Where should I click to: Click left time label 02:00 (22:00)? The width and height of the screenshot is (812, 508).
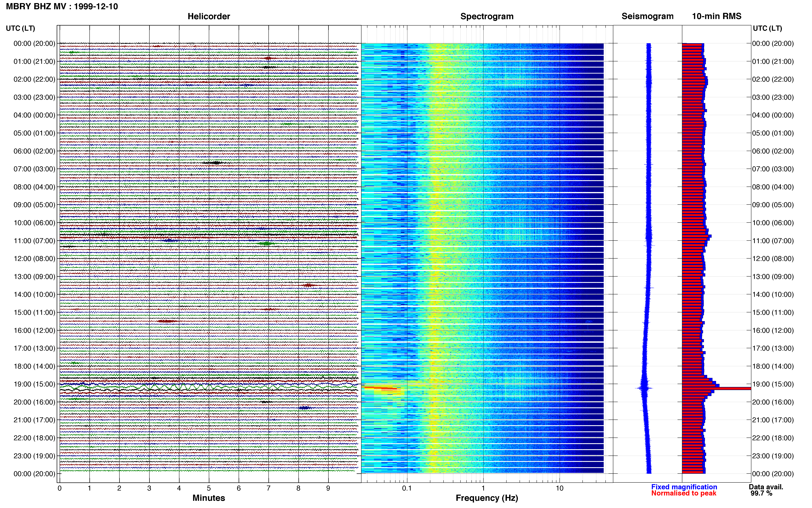(x=34, y=79)
